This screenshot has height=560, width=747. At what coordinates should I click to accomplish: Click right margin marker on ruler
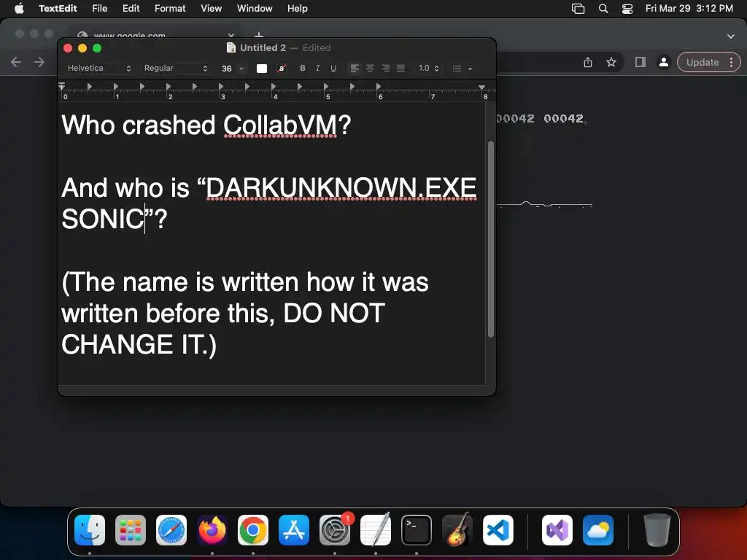pos(482,87)
